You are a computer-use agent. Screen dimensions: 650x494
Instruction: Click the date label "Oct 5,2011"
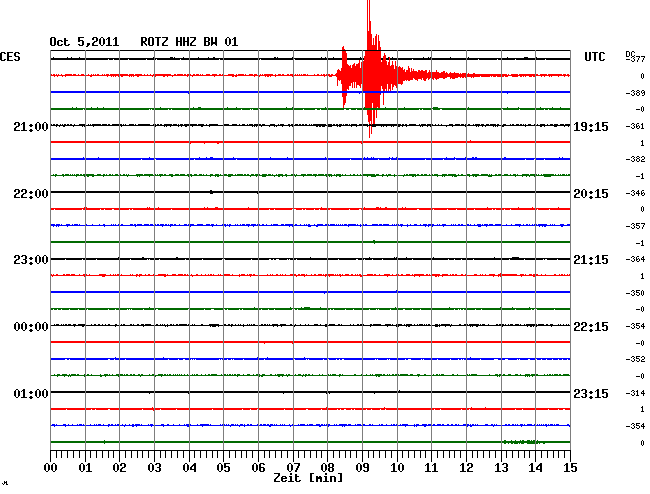click(x=84, y=42)
